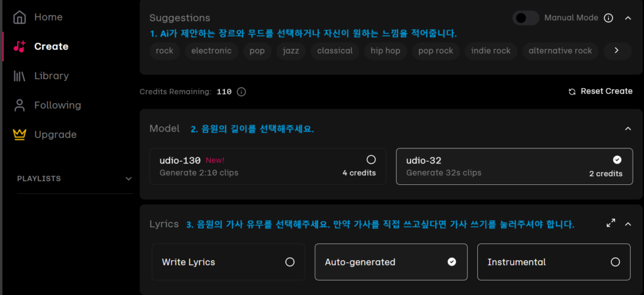Click the Following person icon
Screen dimensions: 644x295
[x=19, y=105]
